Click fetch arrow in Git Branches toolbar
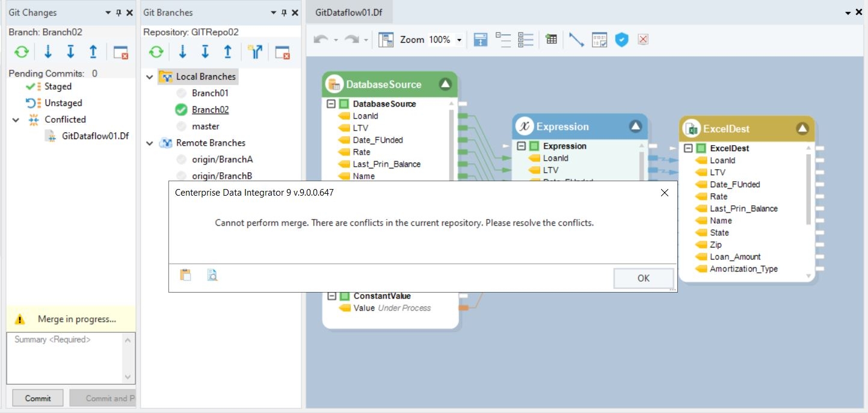868x413 pixels. click(x=183, y=52)
